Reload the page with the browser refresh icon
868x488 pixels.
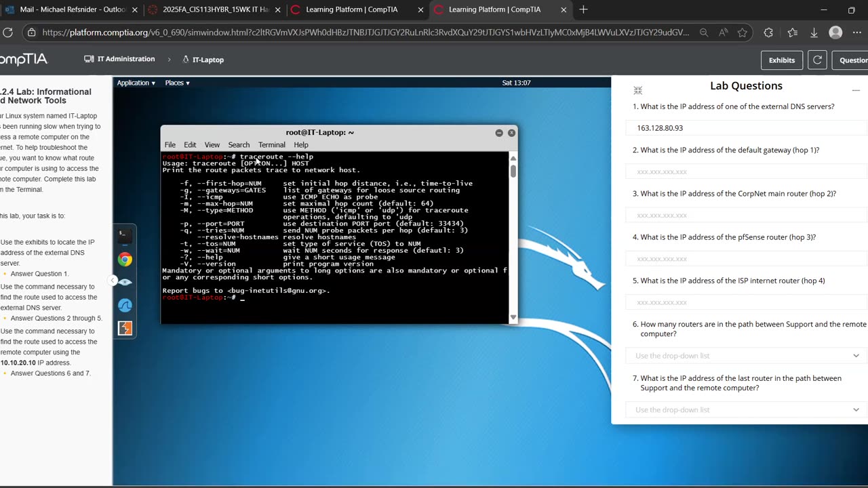coord(8,32)
